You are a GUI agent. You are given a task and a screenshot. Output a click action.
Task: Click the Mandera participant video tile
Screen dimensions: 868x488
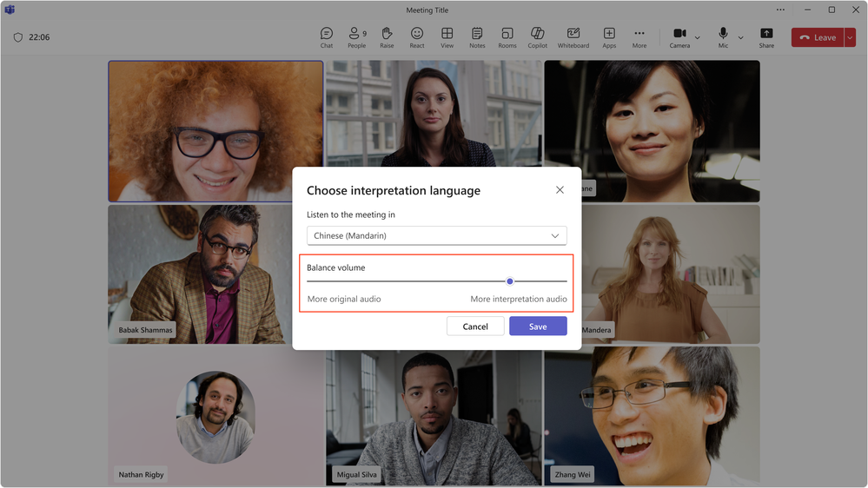pyautogui.click(x=671, y=274)
